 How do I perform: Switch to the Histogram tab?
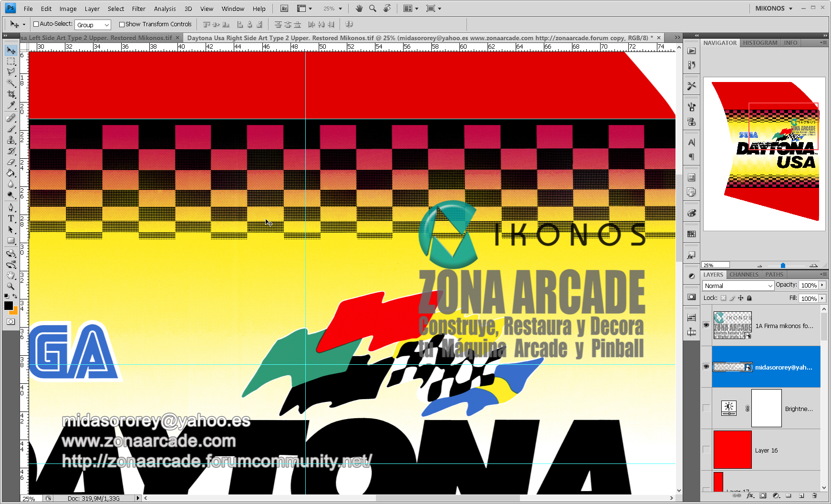click(760, 43)
